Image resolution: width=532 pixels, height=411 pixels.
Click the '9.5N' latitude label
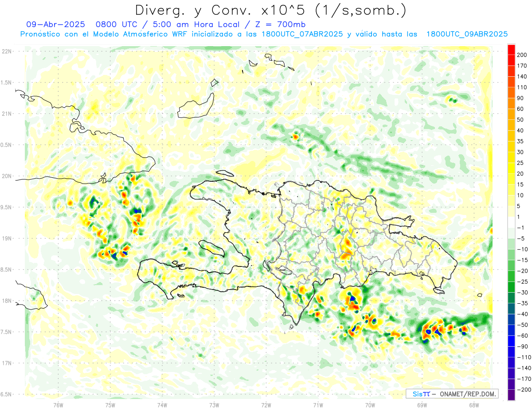point(6,207)
